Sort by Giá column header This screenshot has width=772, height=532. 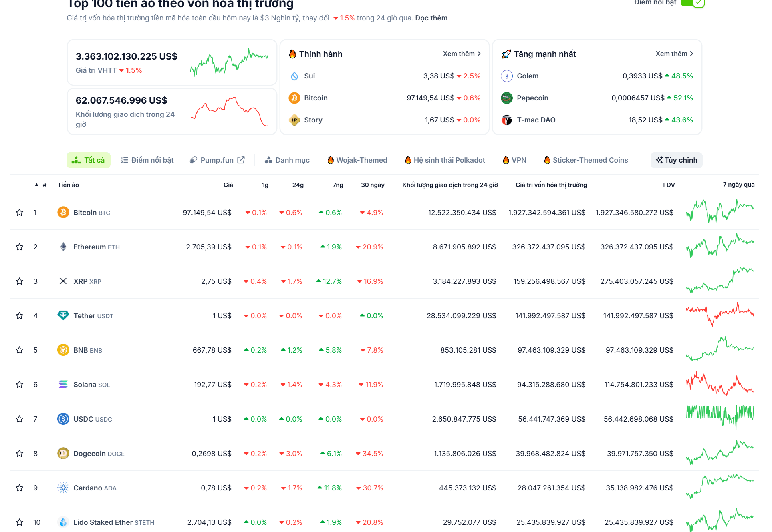(228, 185)
